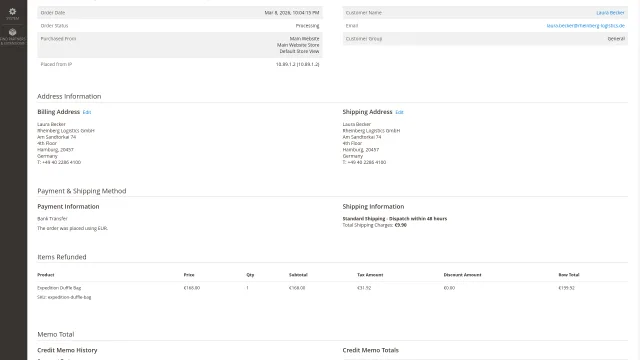Click the 'Address Information' section heading
Viewport: 640px width, 360px height.
[69, 96]
